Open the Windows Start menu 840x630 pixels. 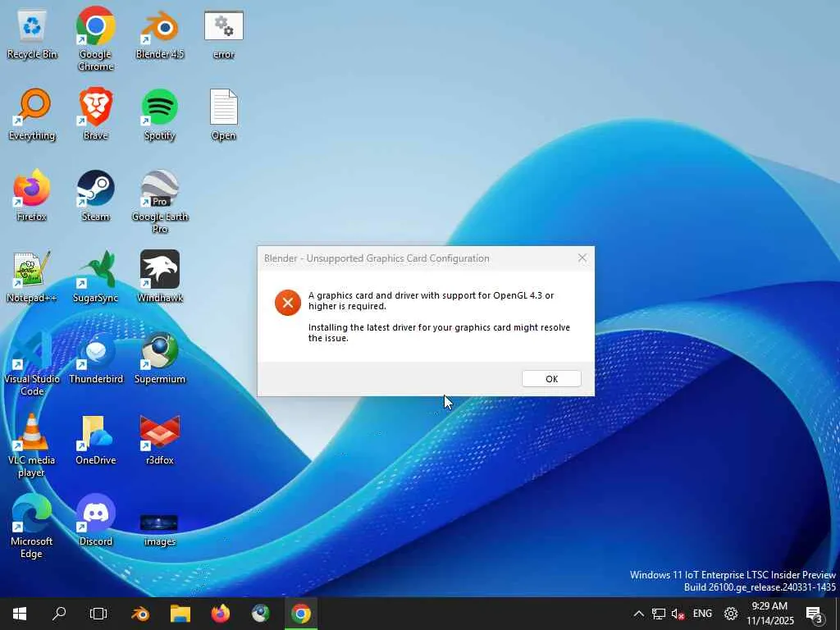(20, 614)
